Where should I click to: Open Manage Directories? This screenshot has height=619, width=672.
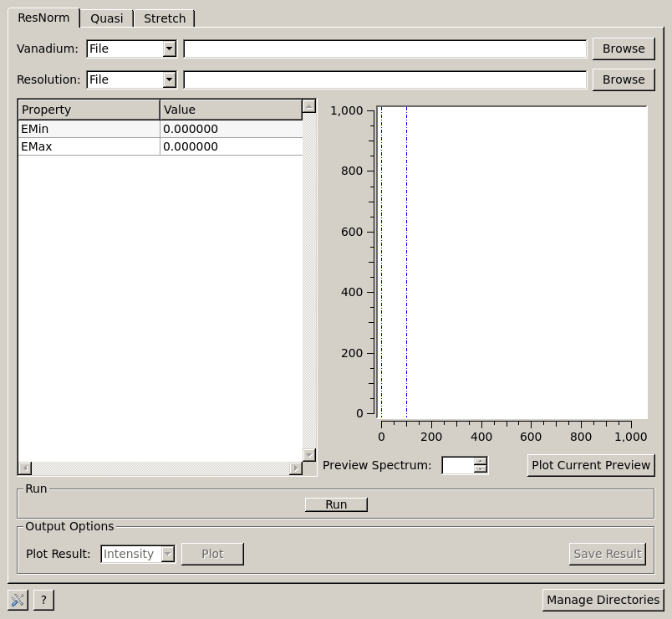click(603, 600)
